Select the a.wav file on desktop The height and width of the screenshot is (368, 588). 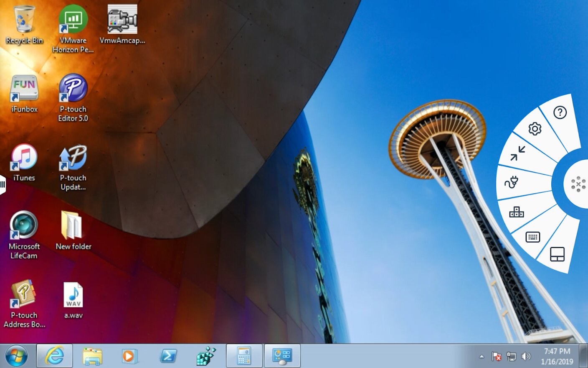[73, 300]
